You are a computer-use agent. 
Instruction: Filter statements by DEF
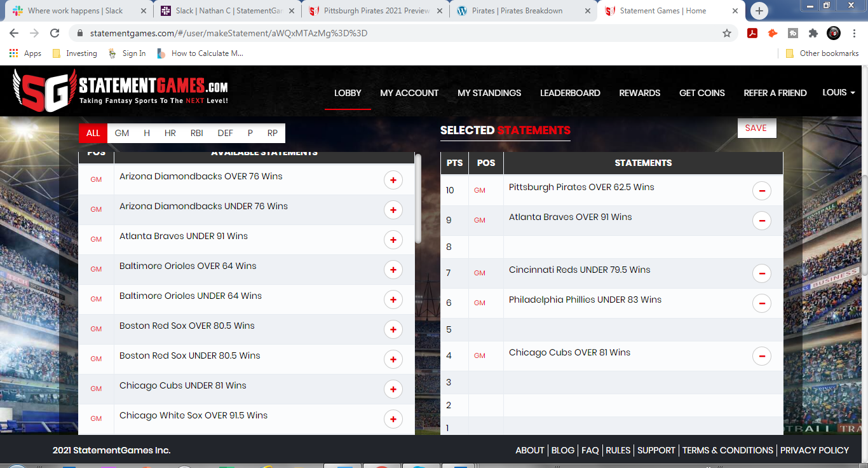pos(226,133)
